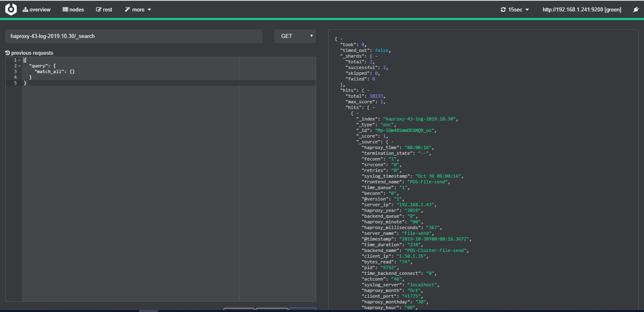Open the 15sec refresh interval dropdown
The width and height of the screenshot is (644, 312).
[x=515, y=9]
